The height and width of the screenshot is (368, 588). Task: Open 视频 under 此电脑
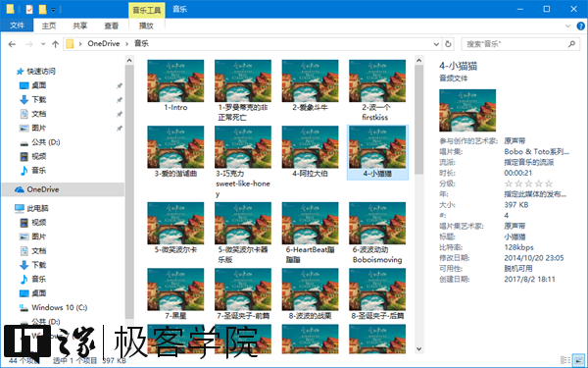pos(38,223)
